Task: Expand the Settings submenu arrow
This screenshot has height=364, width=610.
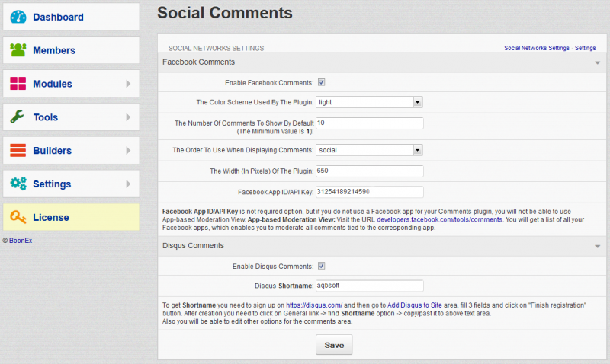Action: coord(128,184)
